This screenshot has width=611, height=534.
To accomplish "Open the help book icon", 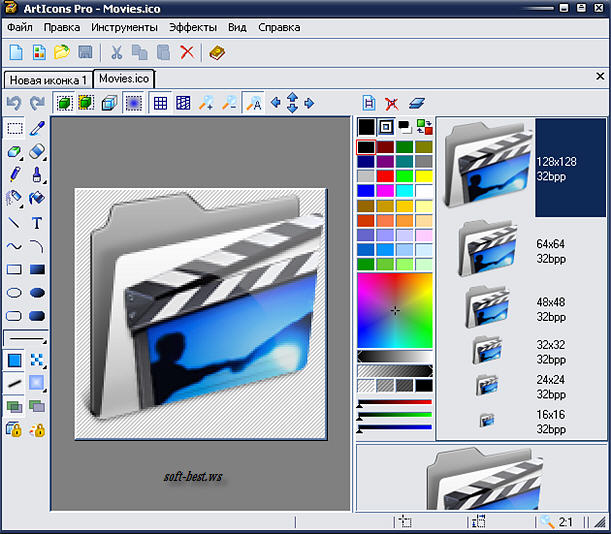I will (217, 52).
